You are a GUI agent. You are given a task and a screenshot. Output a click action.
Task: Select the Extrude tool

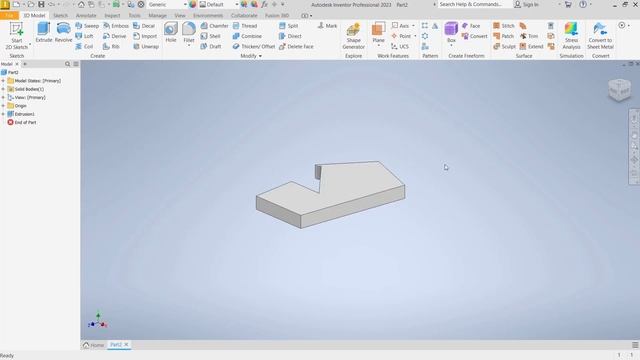44,33
